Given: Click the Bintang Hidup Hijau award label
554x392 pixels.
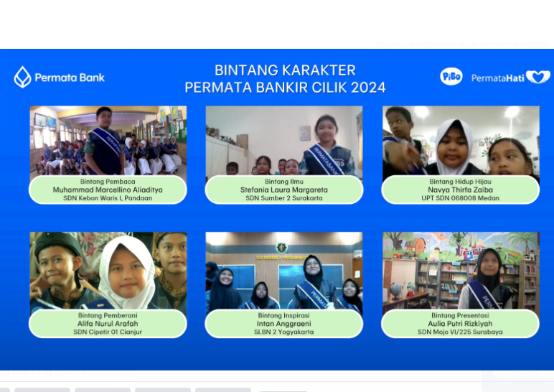Looking at the screenshot, I should pos(461,182).
